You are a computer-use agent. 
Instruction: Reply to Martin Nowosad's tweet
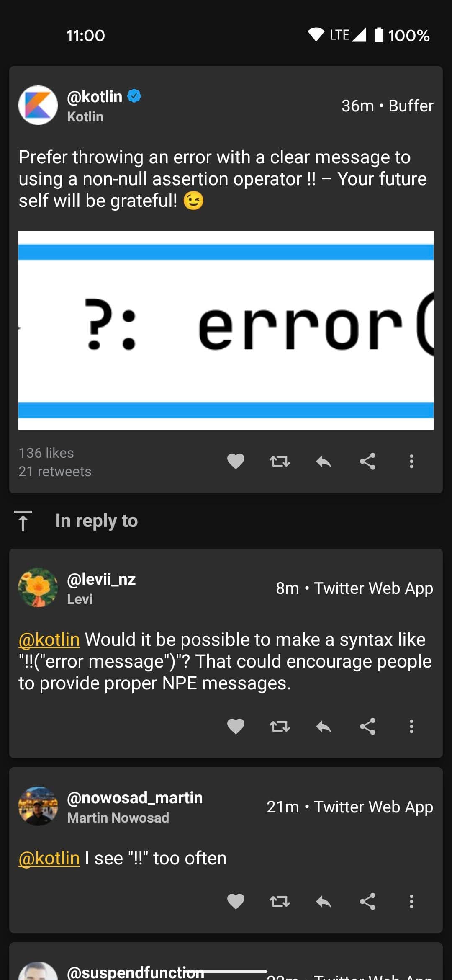point(323,901)
